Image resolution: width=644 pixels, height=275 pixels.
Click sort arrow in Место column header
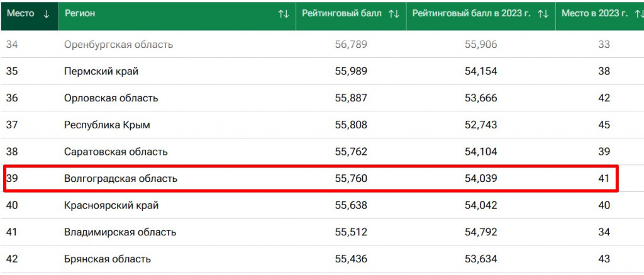[x=47, y=14]
